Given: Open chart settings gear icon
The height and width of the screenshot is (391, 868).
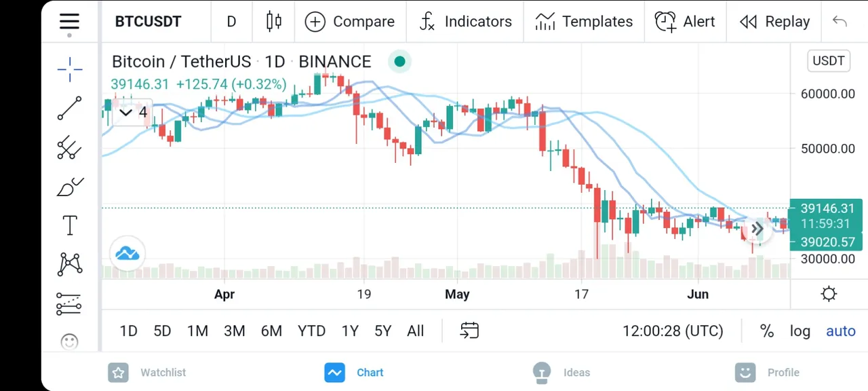Looking at the screenshot, I should (x=829, y=294).
